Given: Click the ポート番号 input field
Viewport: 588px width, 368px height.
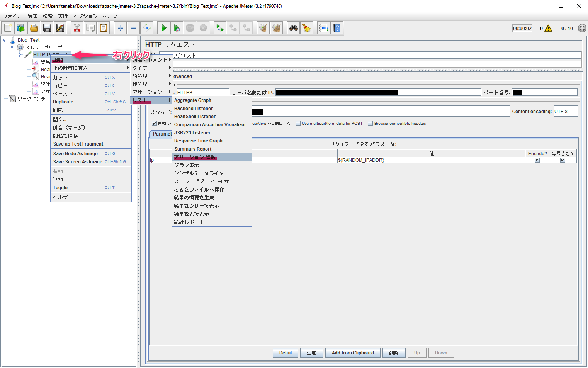Looking at the screenshot, I should [x=544, y=93].
